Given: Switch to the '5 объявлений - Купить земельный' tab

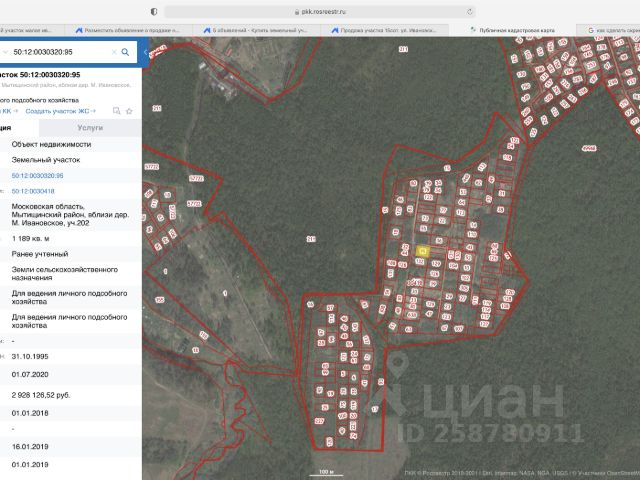Looking at the screenshot, I should tap(256, 30).
